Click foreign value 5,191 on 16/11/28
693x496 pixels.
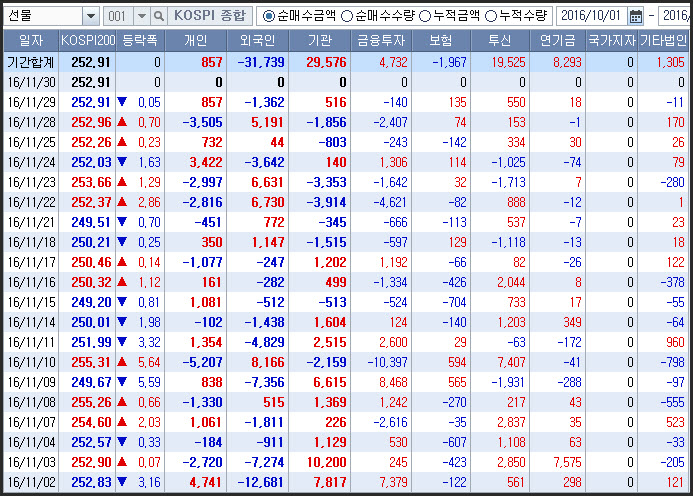click(267, 122)
